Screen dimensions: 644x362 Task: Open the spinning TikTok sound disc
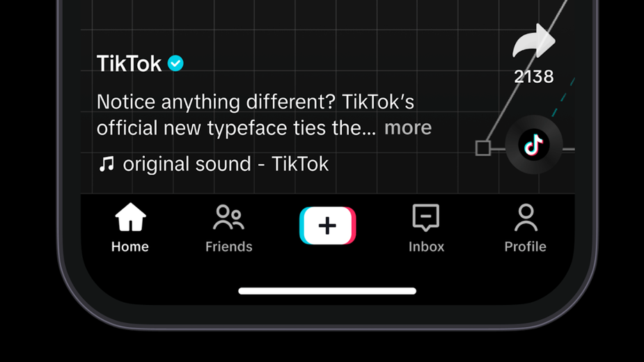pyautogui.click(x=534, y=145)
